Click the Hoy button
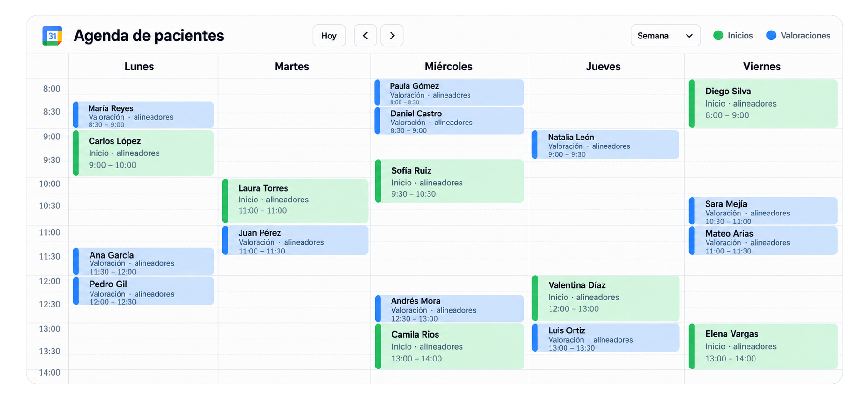Screen dimensions: 868x399 click(329, 36)
